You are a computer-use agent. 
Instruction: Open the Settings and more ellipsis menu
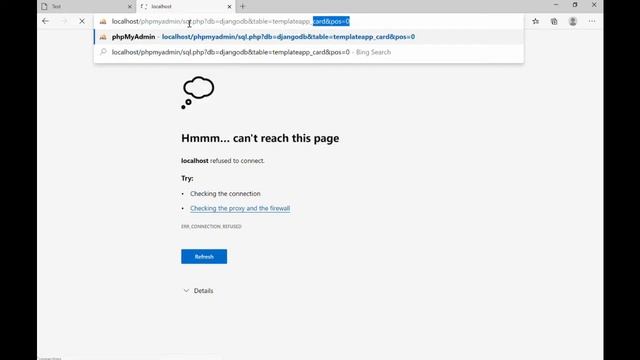(592, 21)
